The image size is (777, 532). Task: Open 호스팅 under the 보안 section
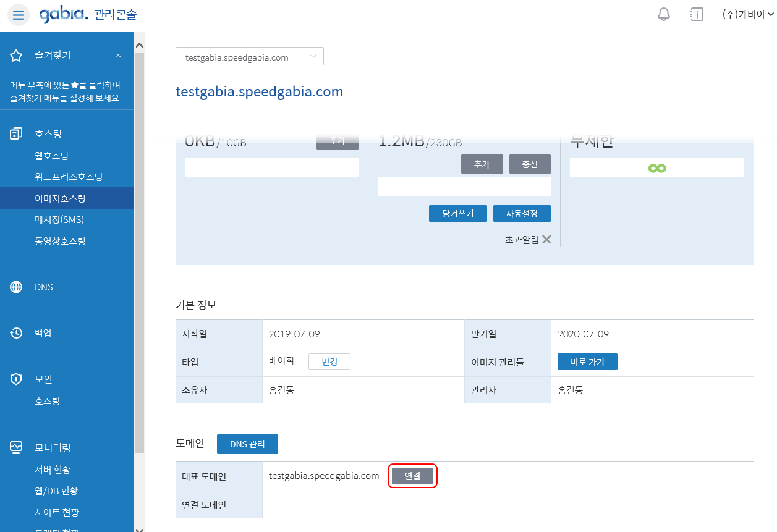coord(47,401)
